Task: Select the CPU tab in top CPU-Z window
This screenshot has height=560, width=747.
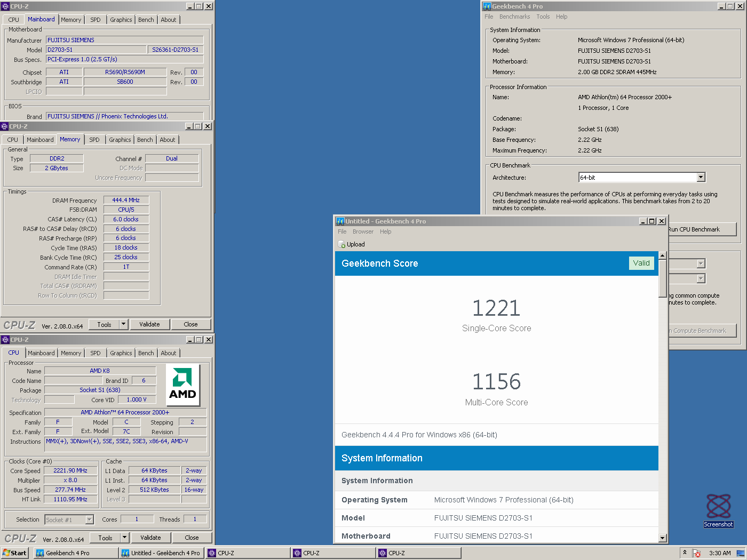Action: tap(13, 20)
